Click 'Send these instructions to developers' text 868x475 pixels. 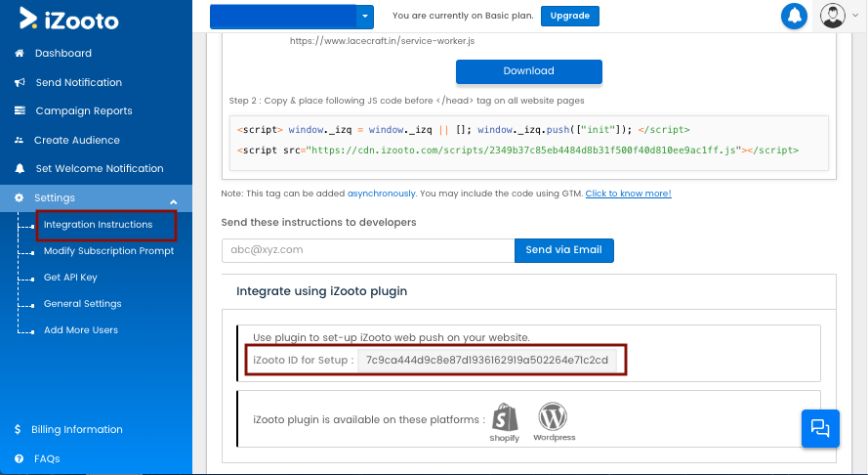click(318, 222)
